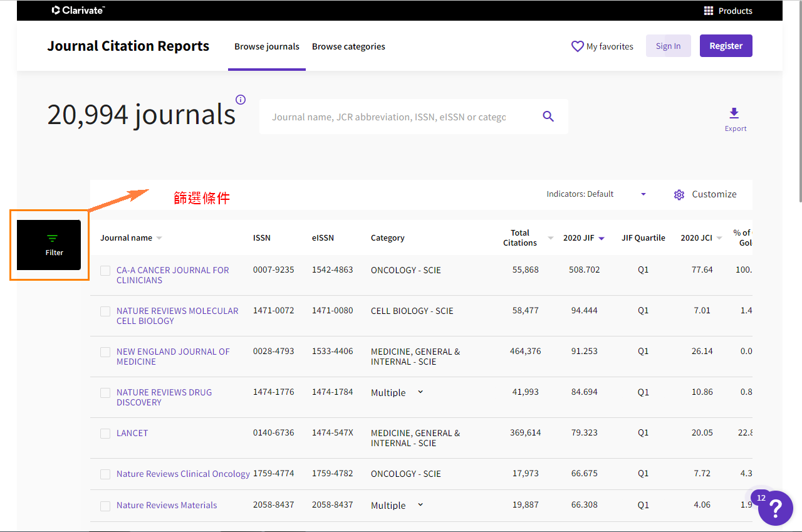Click the Journal Citation Reports title
The width and height of the screenshot is (802, 532).
[x=128, y=46]
